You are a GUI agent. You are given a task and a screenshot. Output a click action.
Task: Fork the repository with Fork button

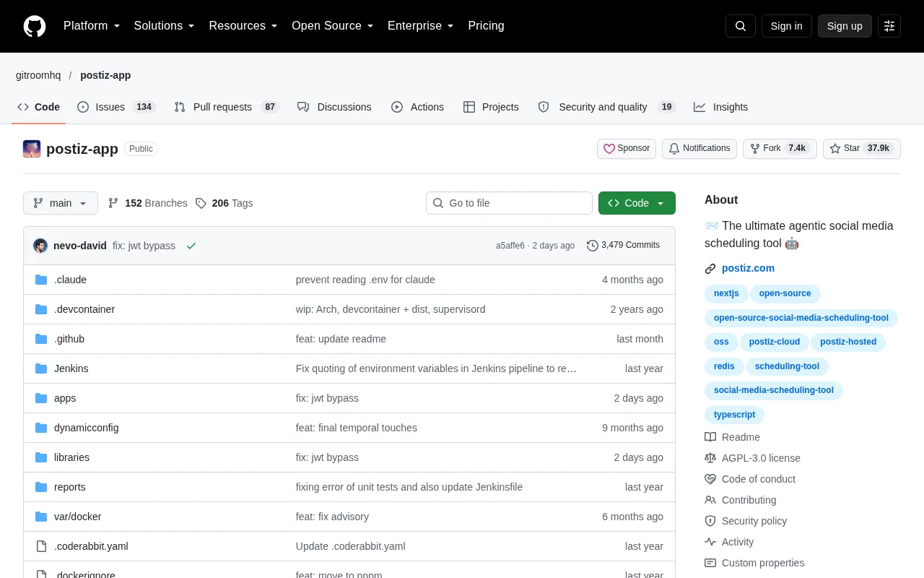coord(780,149)
